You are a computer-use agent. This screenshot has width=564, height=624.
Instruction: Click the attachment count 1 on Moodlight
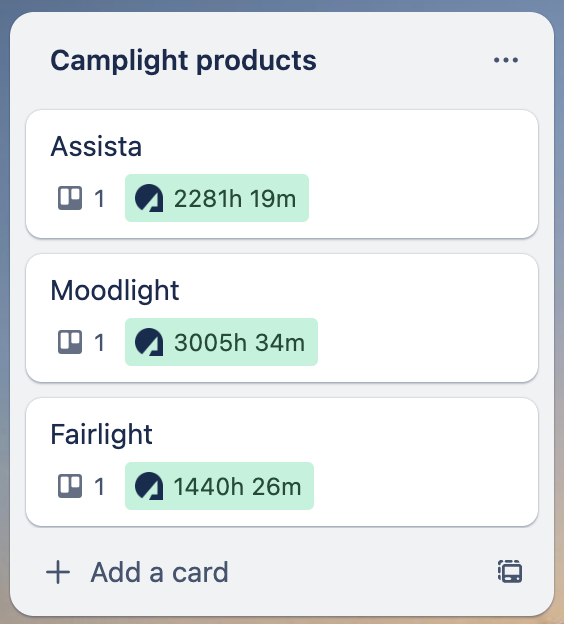(100, 343)
